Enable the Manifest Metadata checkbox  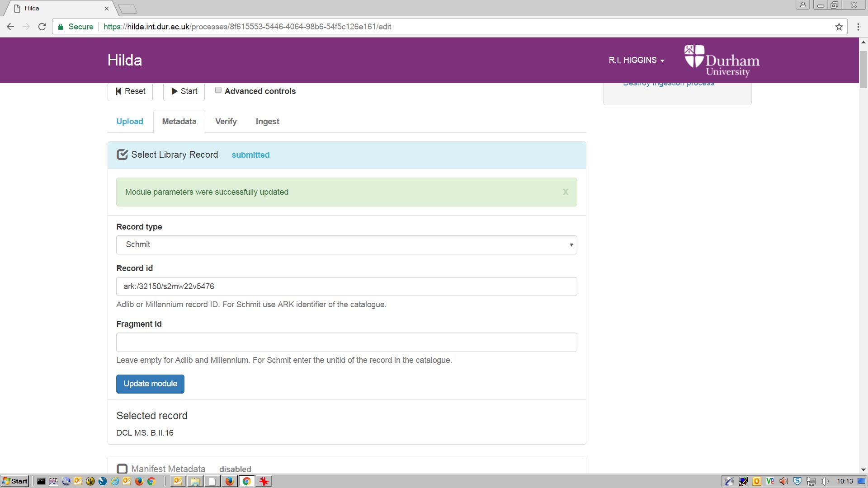[122, 469]
